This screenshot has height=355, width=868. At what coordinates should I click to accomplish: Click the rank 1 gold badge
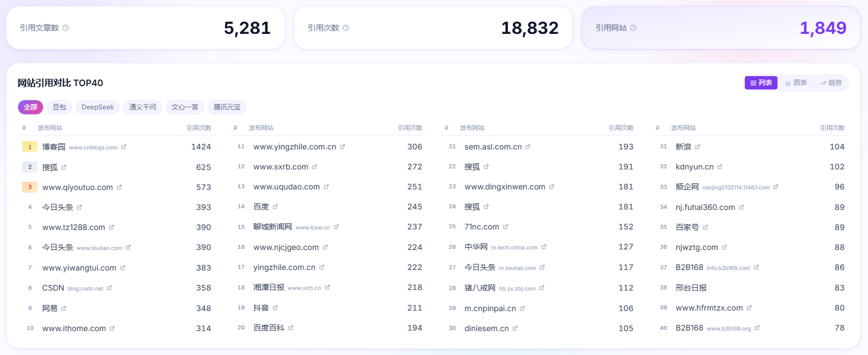coord(30,147)
